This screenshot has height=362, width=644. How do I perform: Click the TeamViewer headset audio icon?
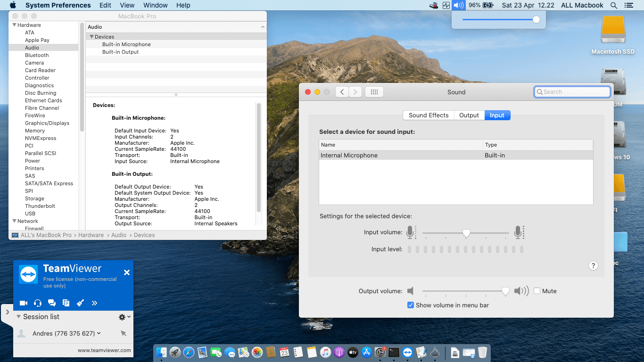38,303
